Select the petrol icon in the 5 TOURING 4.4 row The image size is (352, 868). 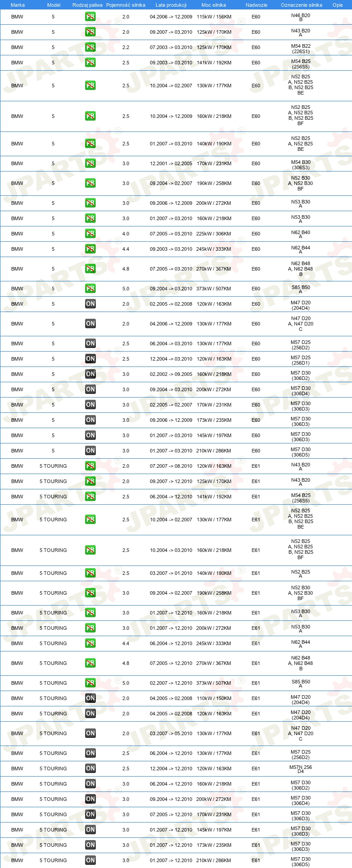(90, 643)
